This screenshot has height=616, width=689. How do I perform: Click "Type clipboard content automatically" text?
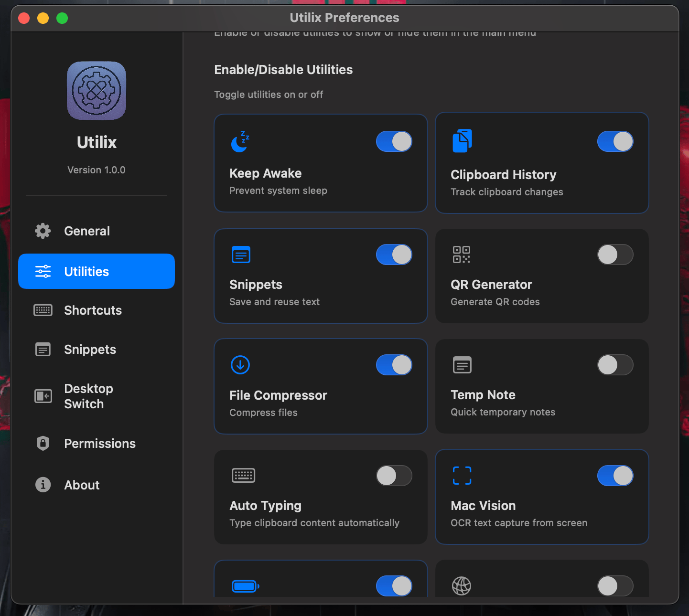314,523
